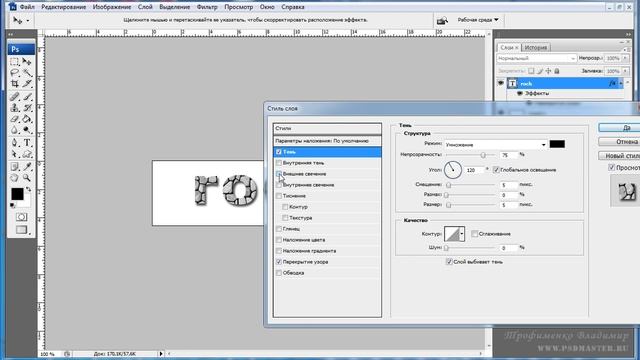Image resolution: width=640 pixels, height=360 pixels.
Task: Select the Notes tool
Action: click(15, 167)
